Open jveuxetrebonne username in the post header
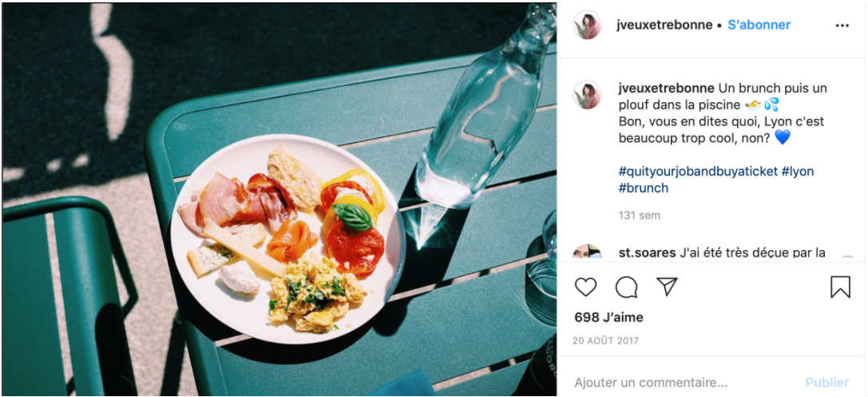The image size is (868, 397). 664,25
